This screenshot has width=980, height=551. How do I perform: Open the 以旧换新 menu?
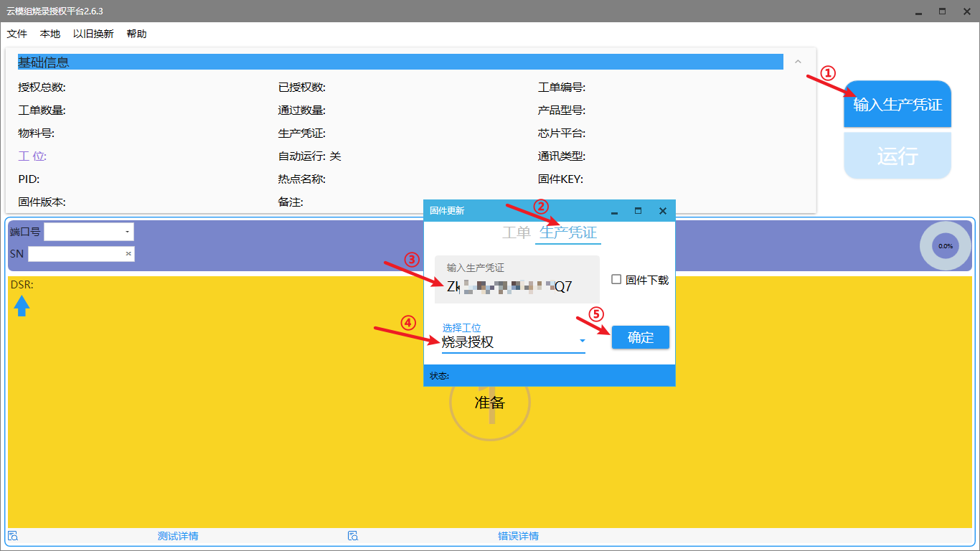pos(93,34)
